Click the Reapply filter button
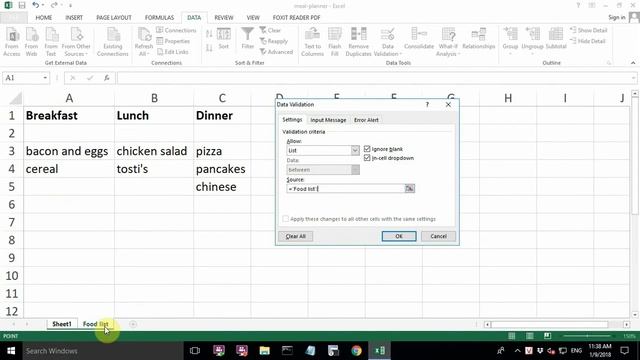Screen dimensions: 640x360 (x=274, y=41)
